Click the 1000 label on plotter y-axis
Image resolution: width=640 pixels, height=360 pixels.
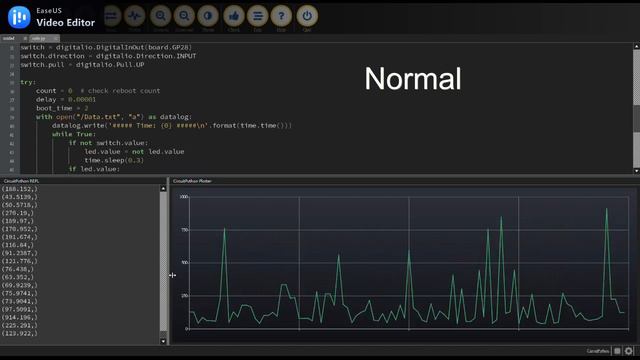click(x=184, y=197)
